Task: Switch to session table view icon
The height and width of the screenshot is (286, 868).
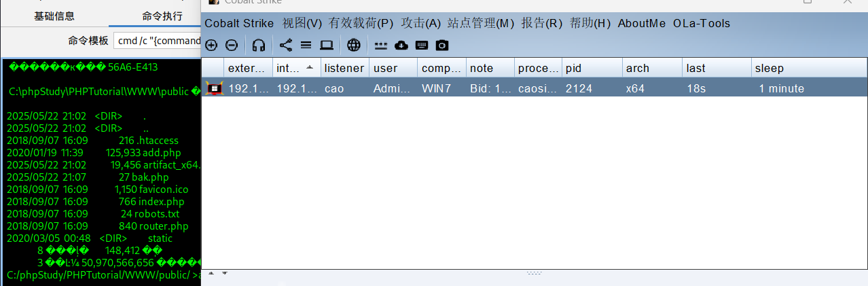Action: 306,46
